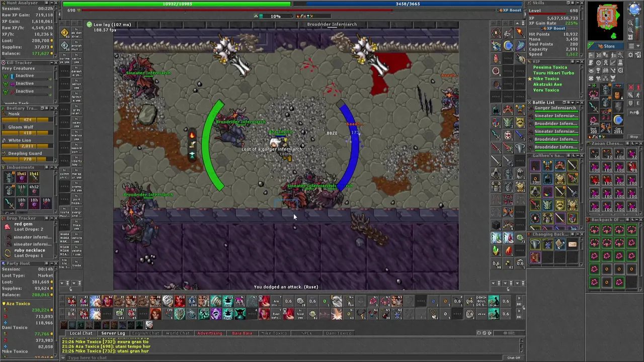644x362 pixels.
Task: Click the blue orb ammo slot
Action: pos(618,120)
